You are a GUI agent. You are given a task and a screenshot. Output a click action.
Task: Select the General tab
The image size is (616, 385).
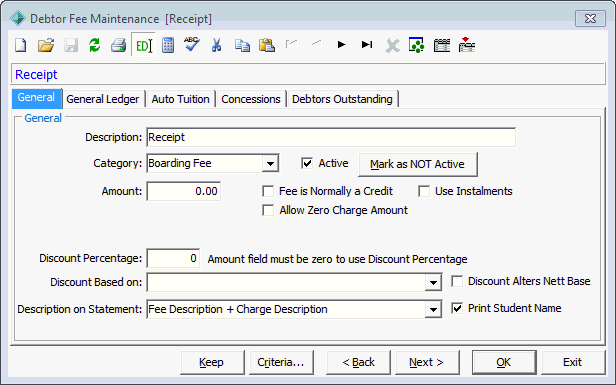click(x=36, y=98)
